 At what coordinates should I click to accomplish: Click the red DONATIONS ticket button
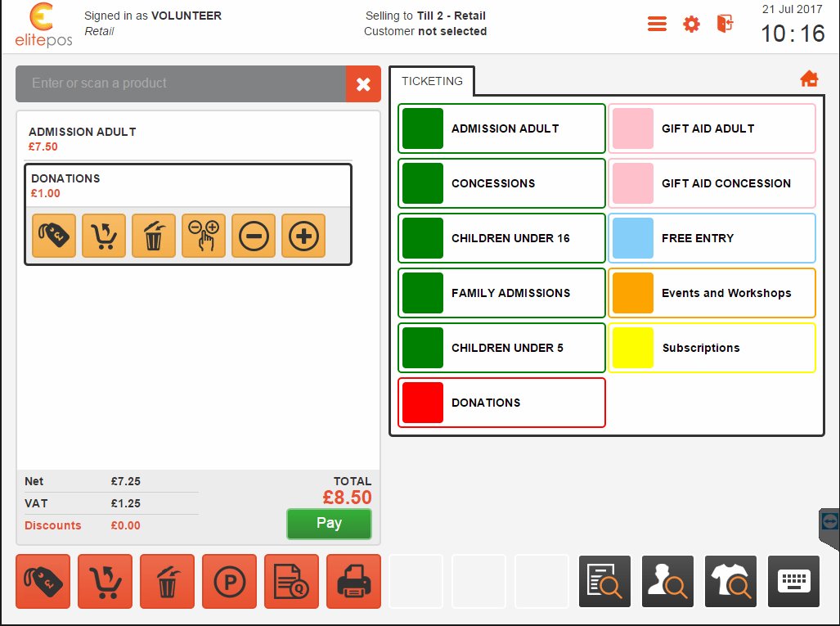(x=501, y=403)
